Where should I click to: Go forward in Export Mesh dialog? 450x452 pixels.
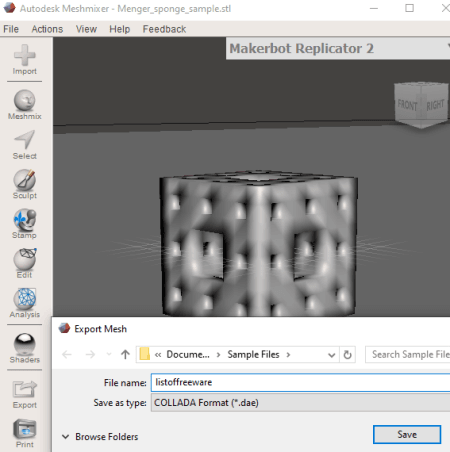tap(90, 354)
